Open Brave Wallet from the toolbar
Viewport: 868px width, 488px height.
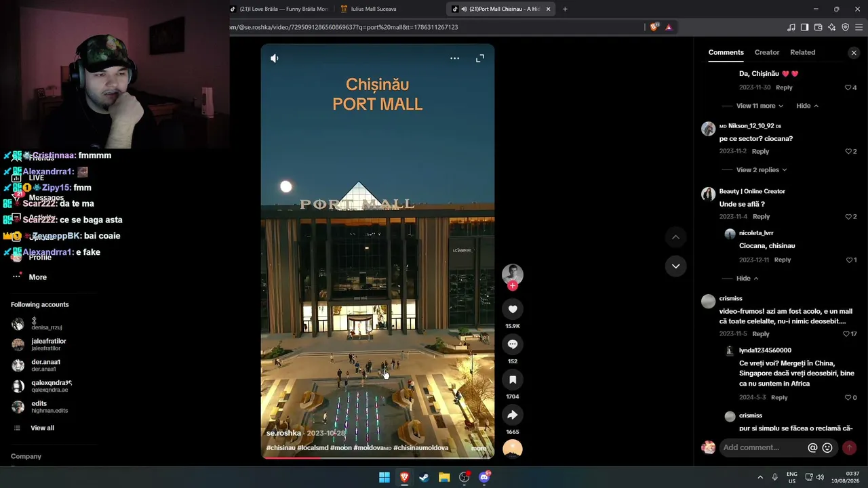click(x=818, y=27)
